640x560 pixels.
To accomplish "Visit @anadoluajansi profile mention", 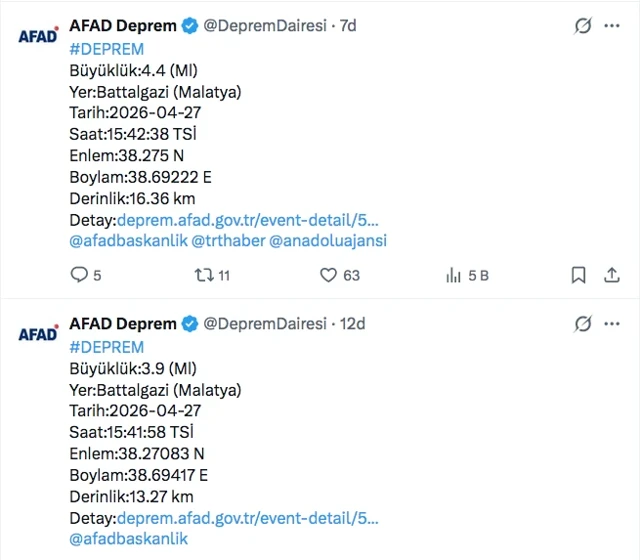I will point(328,241).
